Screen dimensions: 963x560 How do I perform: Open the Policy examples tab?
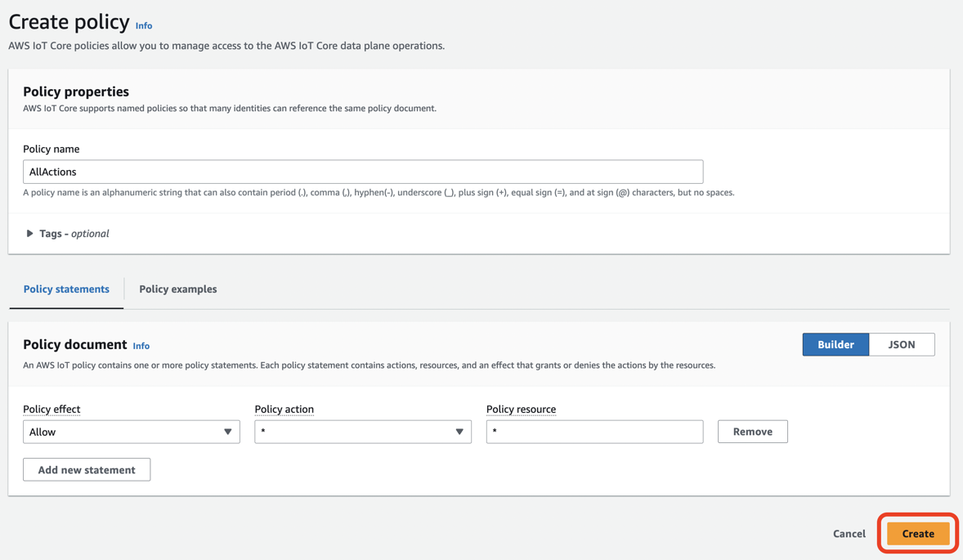(x=178, y=289)
